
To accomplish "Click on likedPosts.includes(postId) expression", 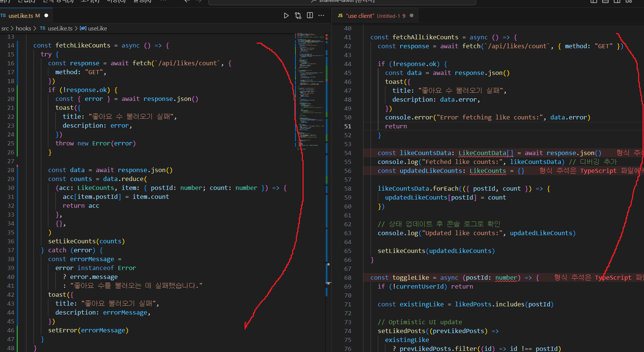I will 504,304.
